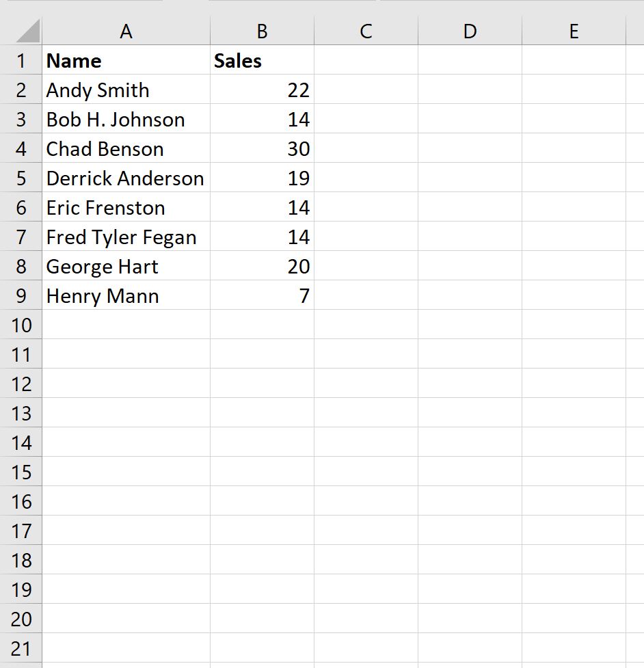The image size is (644, 668).
Task: Click Chad Benson's sales value of 30
Action: (x=261, y=148)
